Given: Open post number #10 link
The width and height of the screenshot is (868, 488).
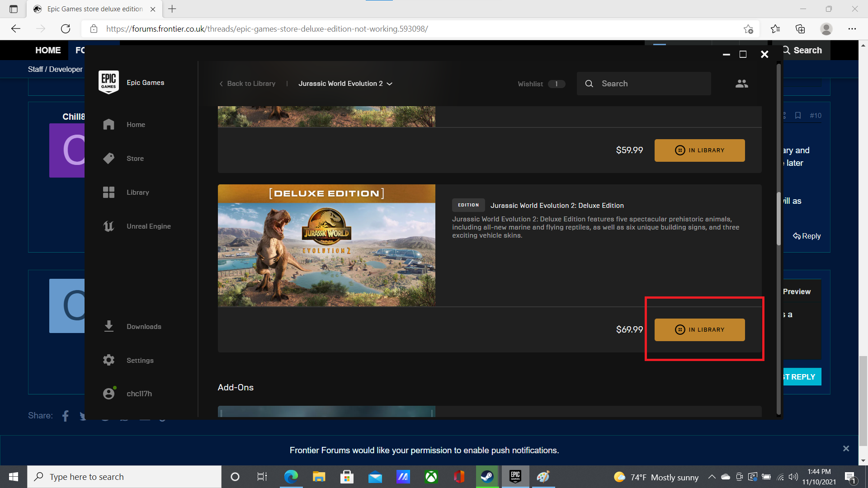Looking at the screenshot, I should (x=816, y=116).
